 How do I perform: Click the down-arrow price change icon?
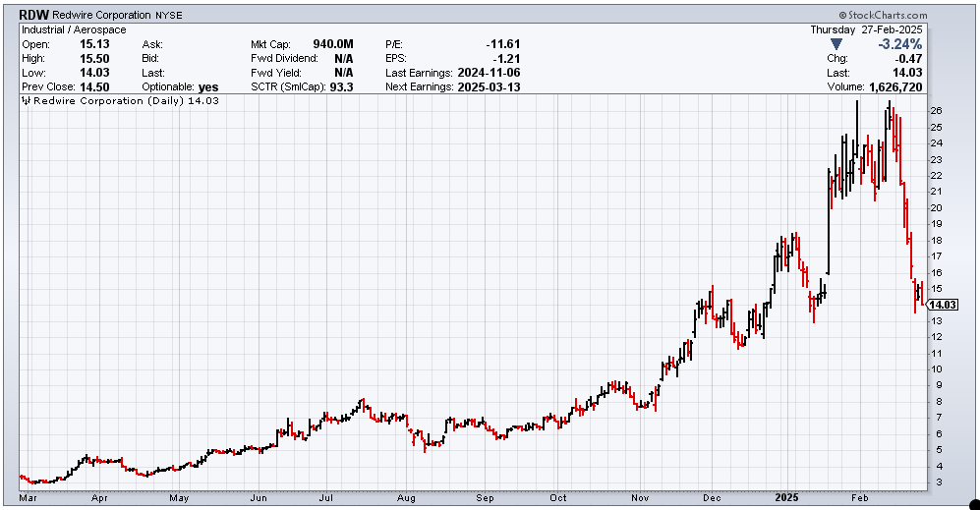pyautogui.click(x=836, y=44)
